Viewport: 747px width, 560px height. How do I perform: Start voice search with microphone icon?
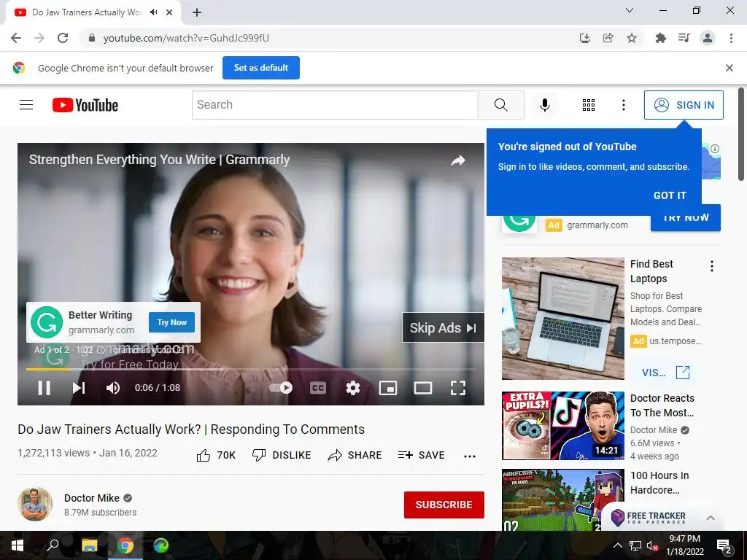(544, 105)
